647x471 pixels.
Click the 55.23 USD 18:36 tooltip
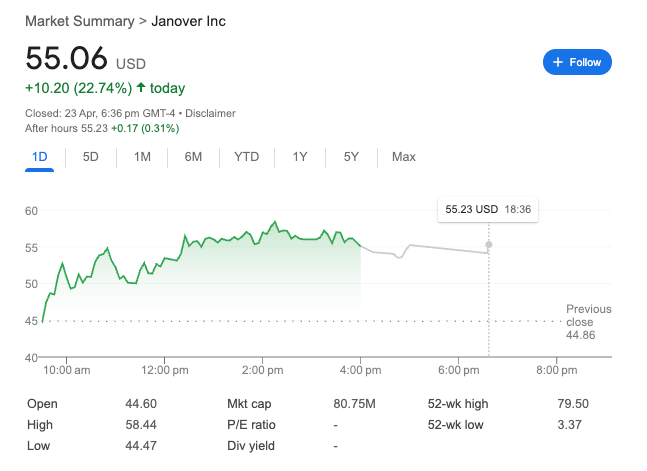488,209
